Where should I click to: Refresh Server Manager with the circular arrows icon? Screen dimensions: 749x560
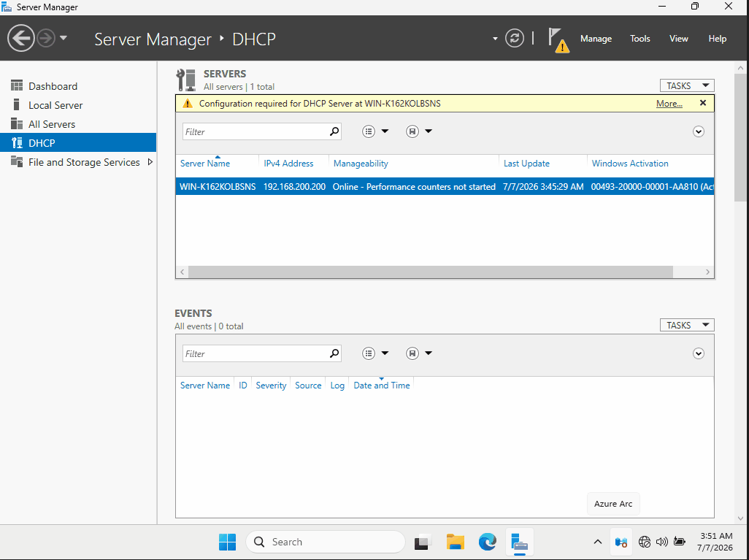point(515,38)
